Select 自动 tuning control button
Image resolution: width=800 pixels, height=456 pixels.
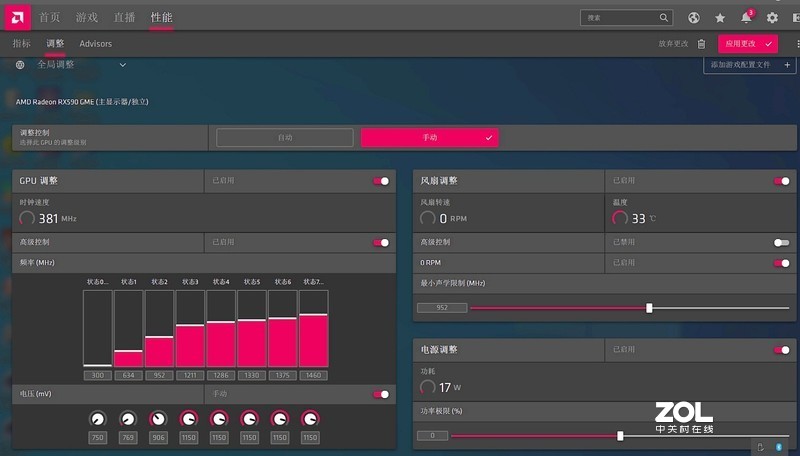click(285, 138)
